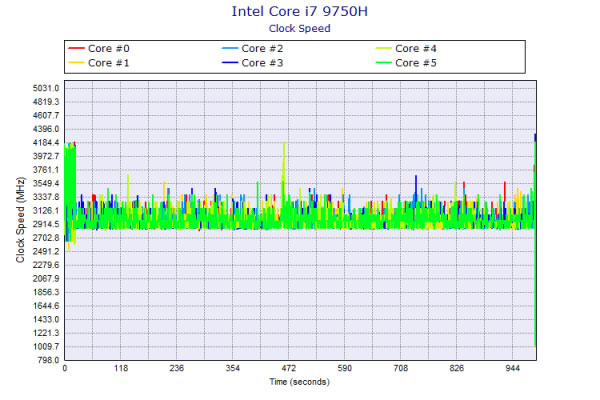Image resolution: width=600 pixels, height=400 pixels.
Task: Click the 708 time axis tick label
Action: pos(401,368)
